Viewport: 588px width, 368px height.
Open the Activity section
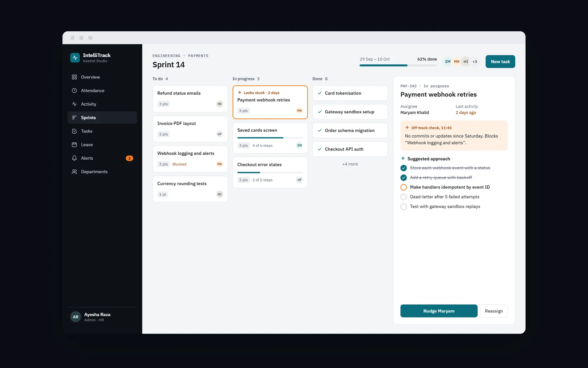click(x=102, y=104)
